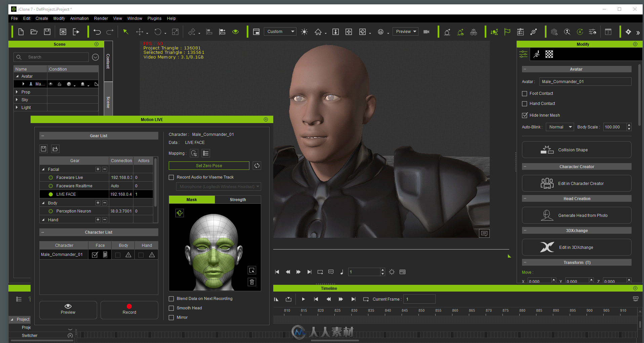Image resolution: width=644 pixels, height=343 pixels.
Task: Activate the Scale tool in toolbar
Action: 175,32
